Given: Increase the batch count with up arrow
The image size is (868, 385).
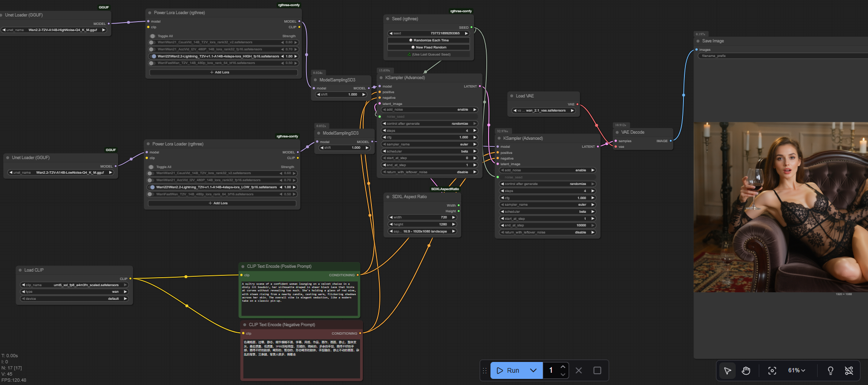Looking at the screenshot, I should (563, 367).
